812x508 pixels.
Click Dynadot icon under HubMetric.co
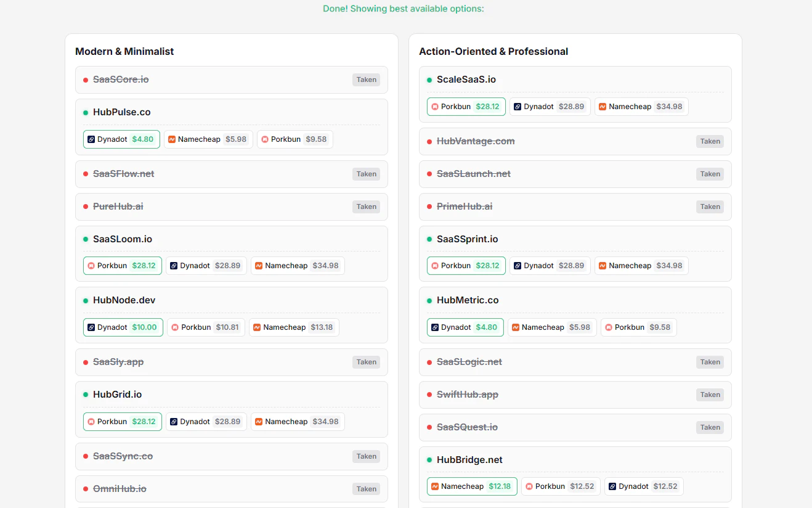(x=435, y=327)
